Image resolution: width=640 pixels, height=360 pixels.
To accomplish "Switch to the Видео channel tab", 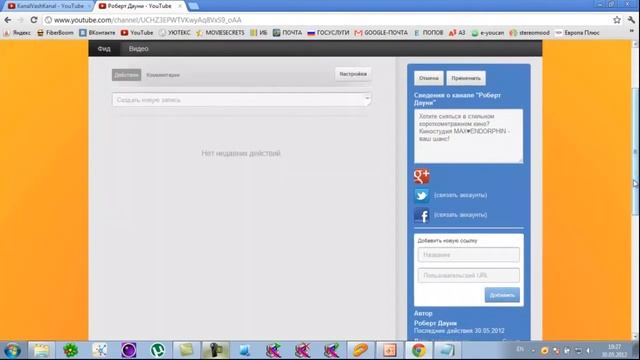I will coord(138,49).
